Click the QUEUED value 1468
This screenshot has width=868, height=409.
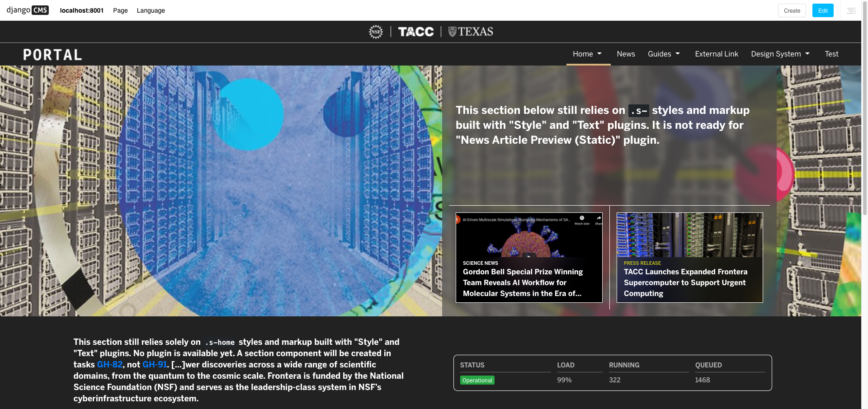point(703,380)
